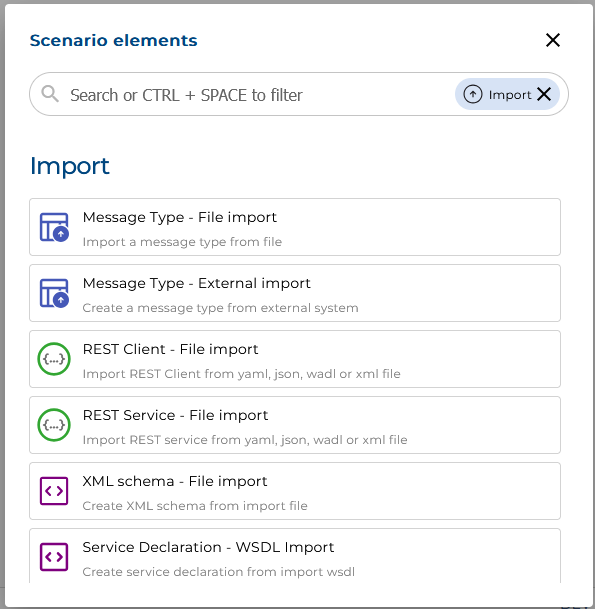Choose REST Service - File import
Screen dimensions: 595x609
[x=295, y=425]
